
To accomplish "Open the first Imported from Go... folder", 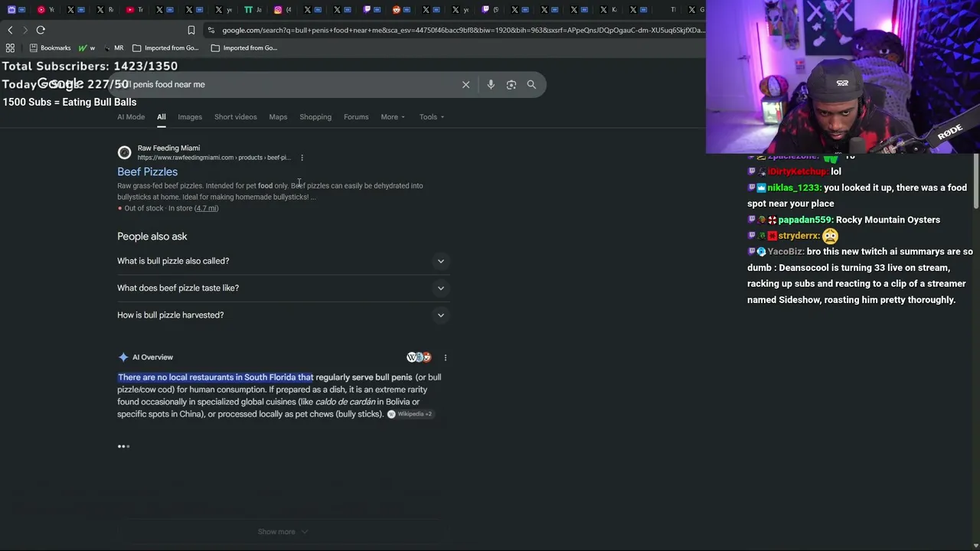I will click(x=165, y=47).
